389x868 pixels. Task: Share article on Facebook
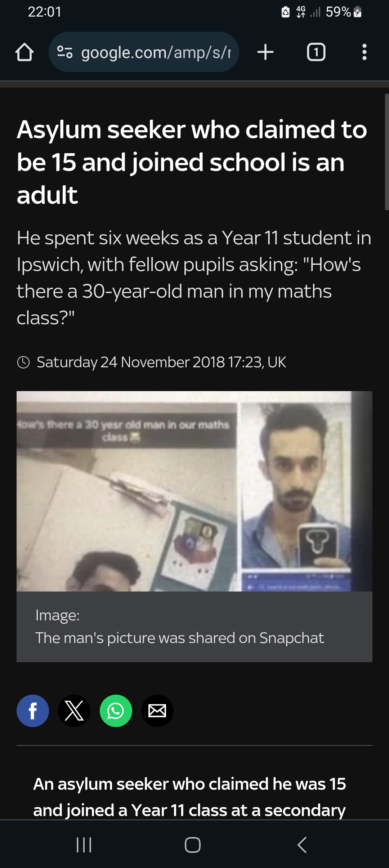point(33,711)
